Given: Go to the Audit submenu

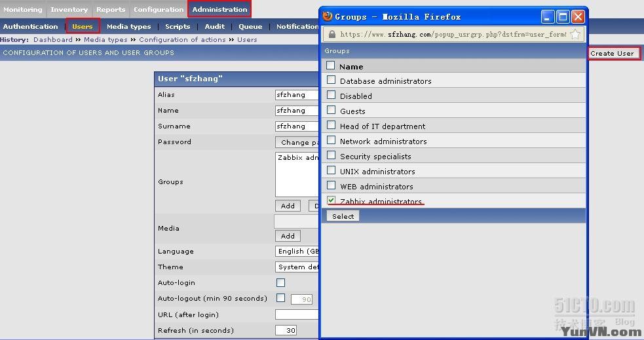Looking at the screenshot, I should coord(215,26).
